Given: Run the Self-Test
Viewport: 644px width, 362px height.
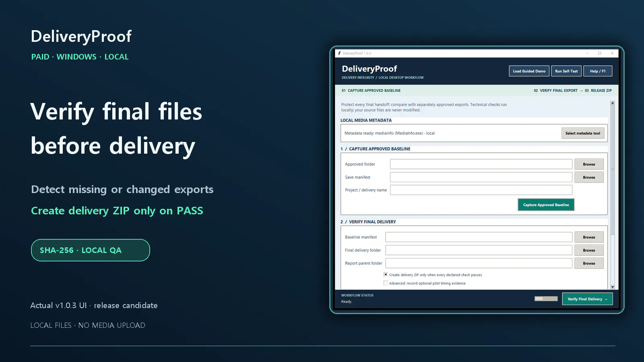Looking at the screenshot, I should tap(566, 71).
